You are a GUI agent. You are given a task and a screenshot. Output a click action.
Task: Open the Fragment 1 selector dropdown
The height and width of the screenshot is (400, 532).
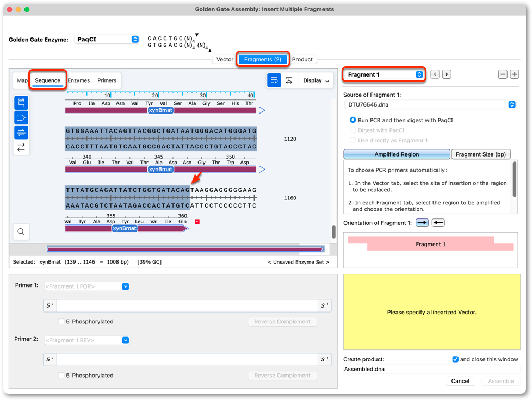point(383,74)
